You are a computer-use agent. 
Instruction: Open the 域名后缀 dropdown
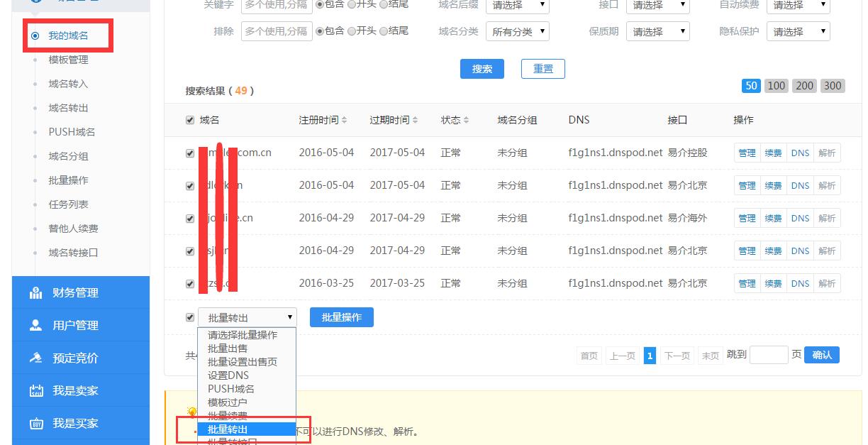coord(517,6)
